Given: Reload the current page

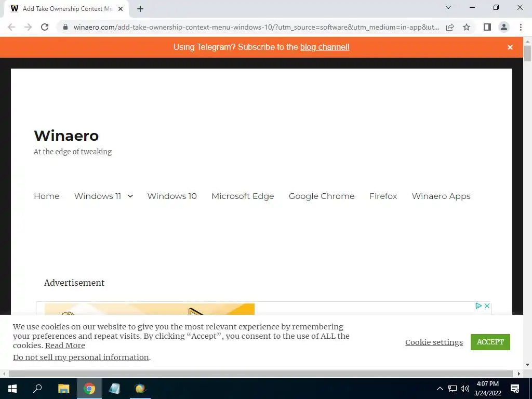Looking at the screenshot, I should (x=45, y=27).
